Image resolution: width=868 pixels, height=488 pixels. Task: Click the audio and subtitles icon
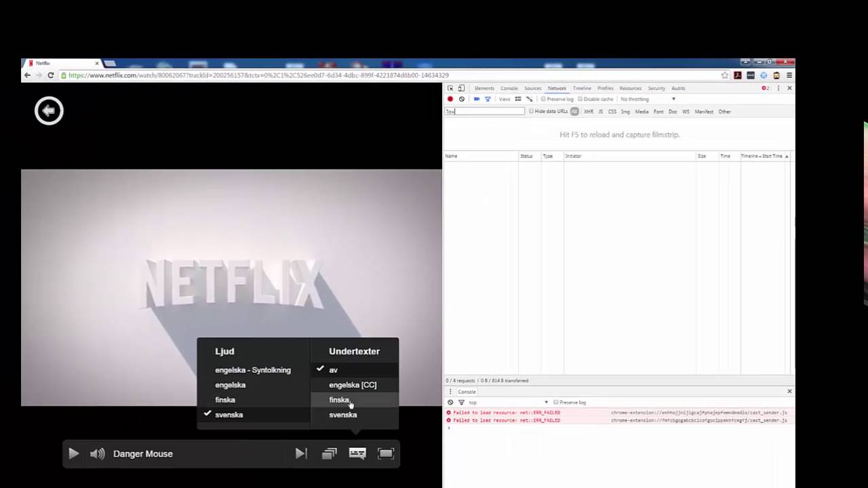tap(357, 454)
